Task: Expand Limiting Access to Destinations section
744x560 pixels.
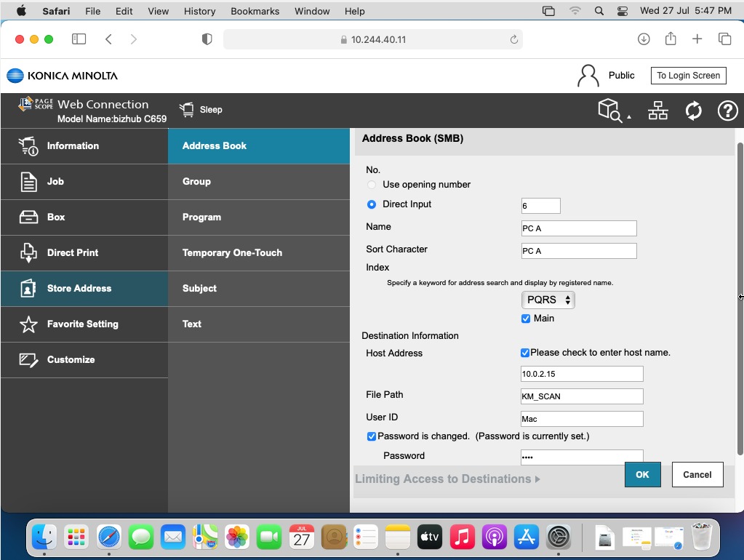Action: 447,479
